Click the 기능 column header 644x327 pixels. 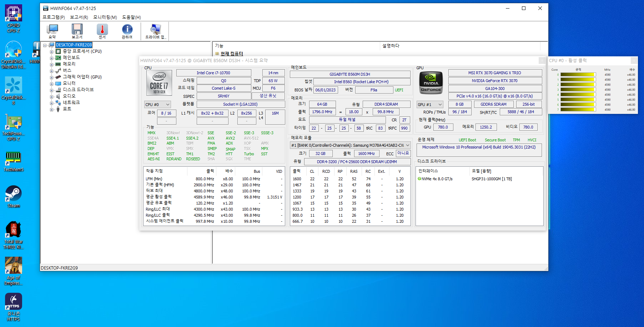point(296,46)
